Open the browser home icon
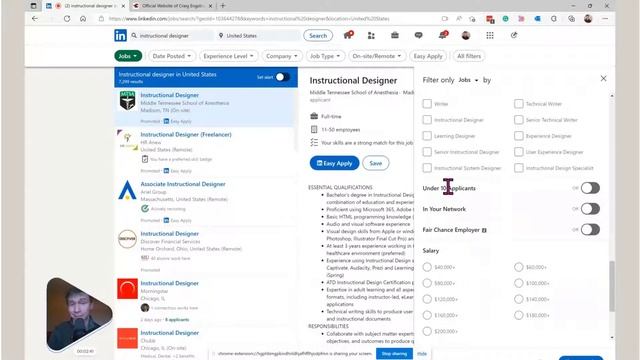Viewport: 640px width, 360px height. [x=83, y=19]
